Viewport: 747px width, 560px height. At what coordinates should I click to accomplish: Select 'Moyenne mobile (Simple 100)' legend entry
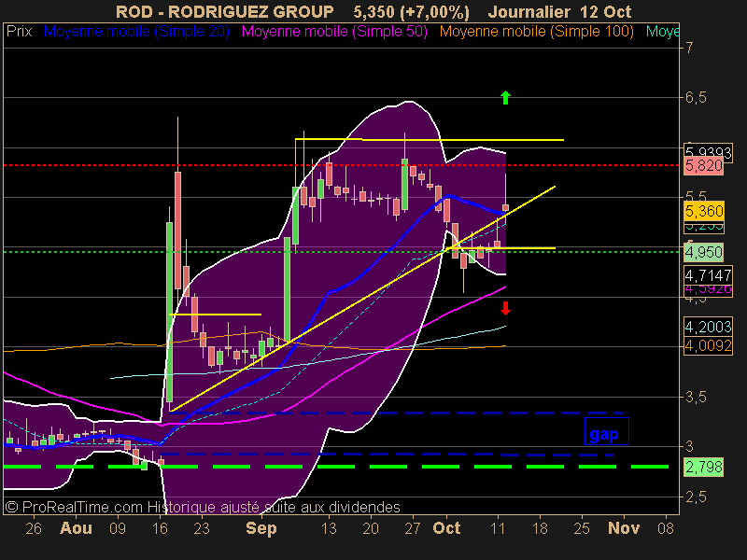click(536, 32)
